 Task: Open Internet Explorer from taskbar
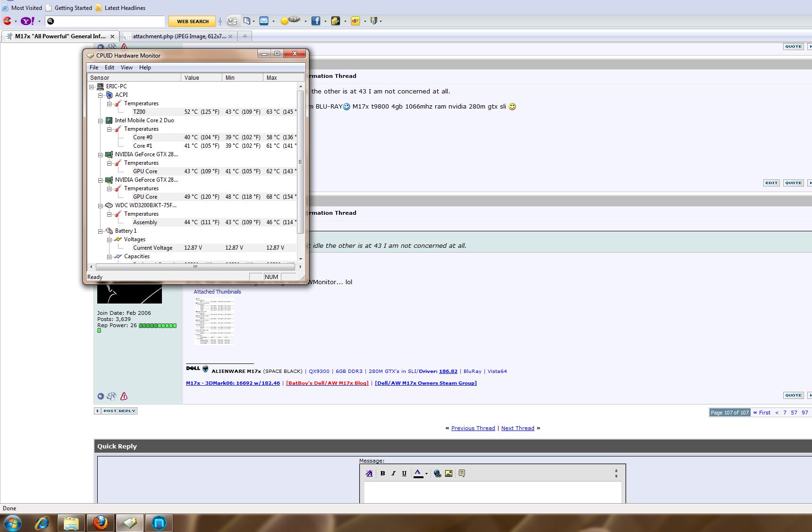click(x=42, y=523)
